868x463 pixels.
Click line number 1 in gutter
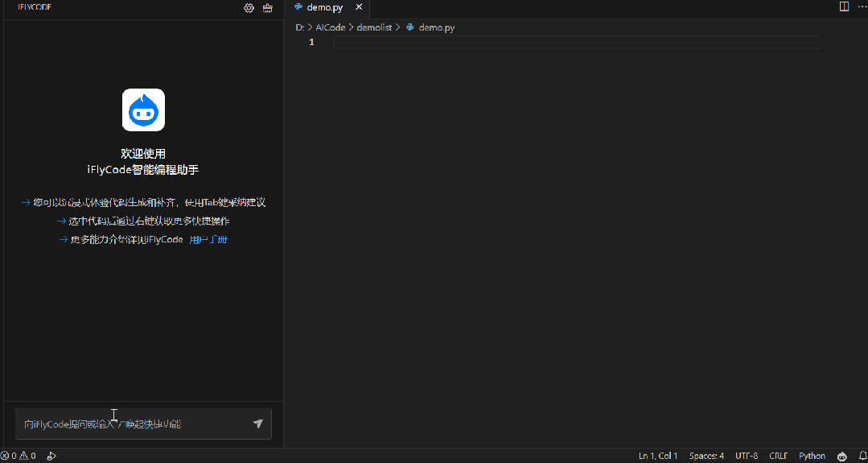[311, 42]
